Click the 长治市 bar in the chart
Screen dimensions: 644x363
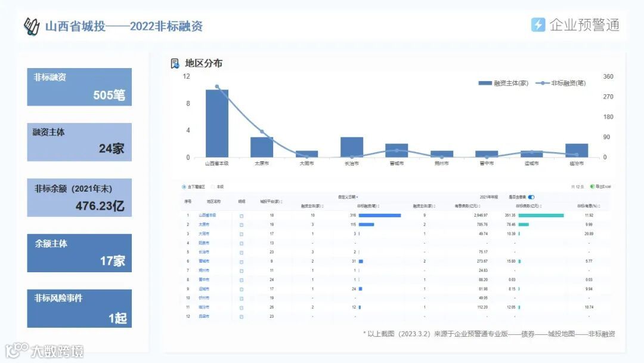click(352, 147)
